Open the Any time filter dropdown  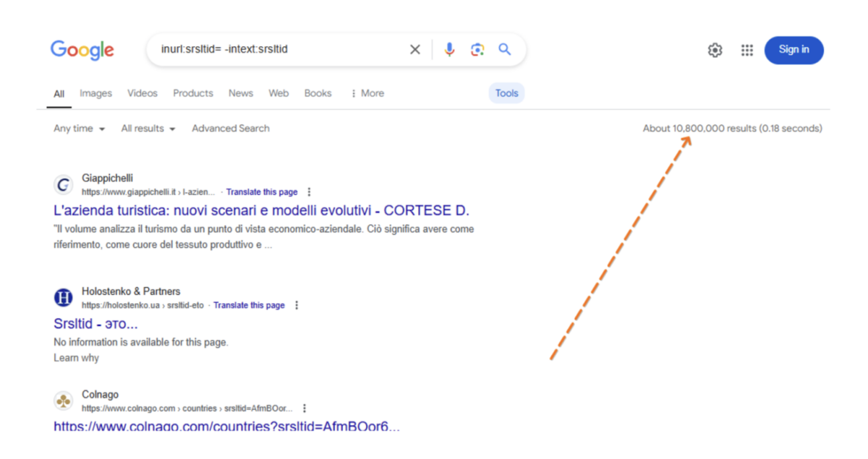tap(78, 128)
